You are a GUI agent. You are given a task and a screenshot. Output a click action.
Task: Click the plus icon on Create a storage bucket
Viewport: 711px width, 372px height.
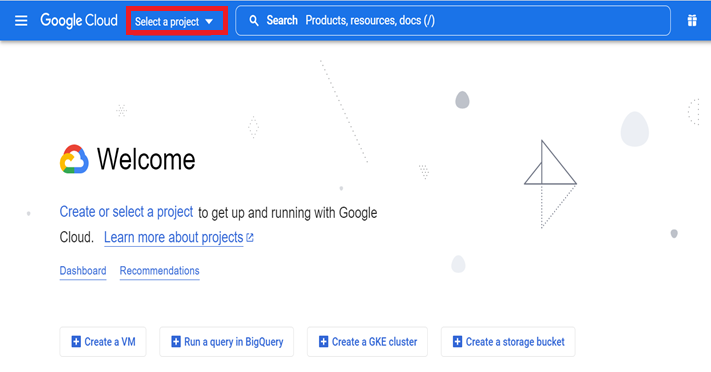[458, 342]
